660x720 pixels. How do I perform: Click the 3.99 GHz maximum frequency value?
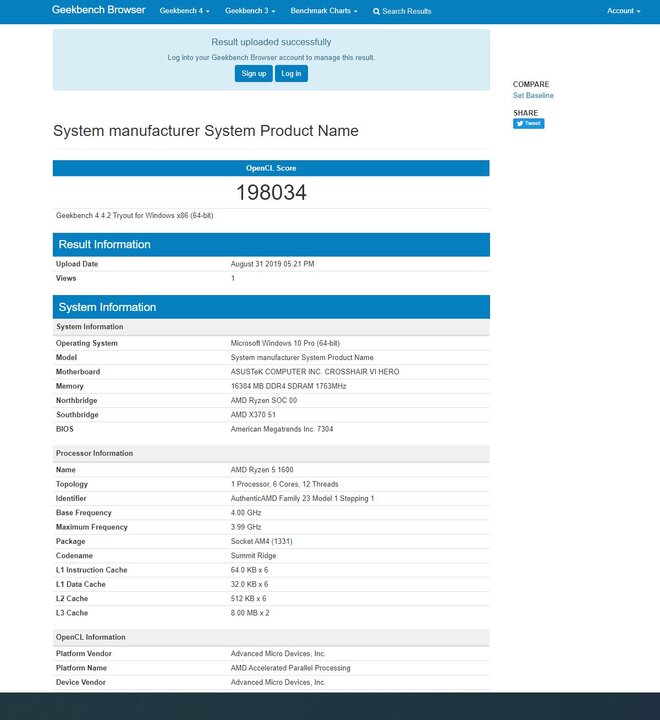tap(246, 527)
